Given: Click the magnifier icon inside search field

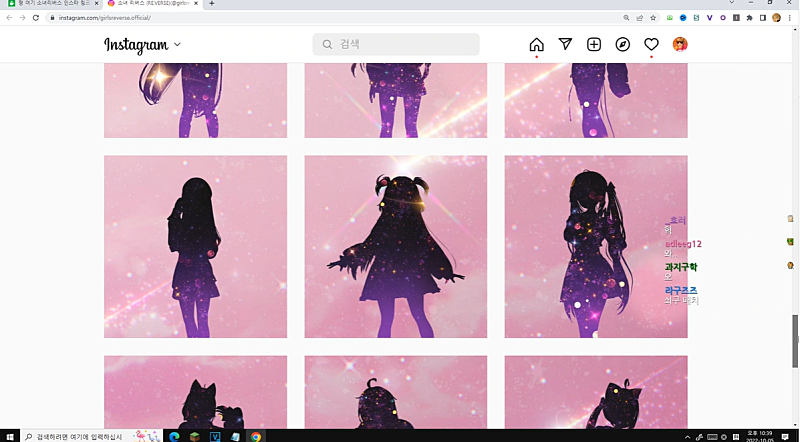Looking at the screenshot, I should [x=327, y=44].
